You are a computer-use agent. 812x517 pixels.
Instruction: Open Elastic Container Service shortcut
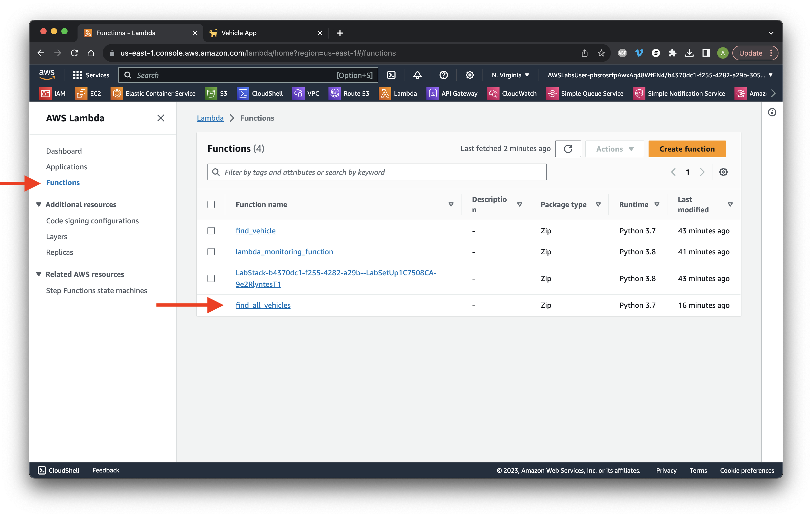coord(153,94)
